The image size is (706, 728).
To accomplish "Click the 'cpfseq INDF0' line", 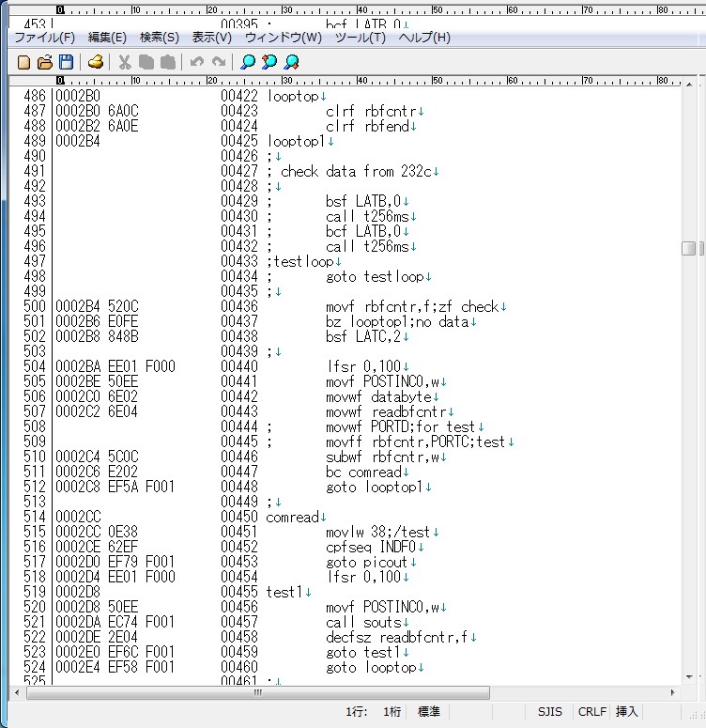I will click(x=371, y=547).
